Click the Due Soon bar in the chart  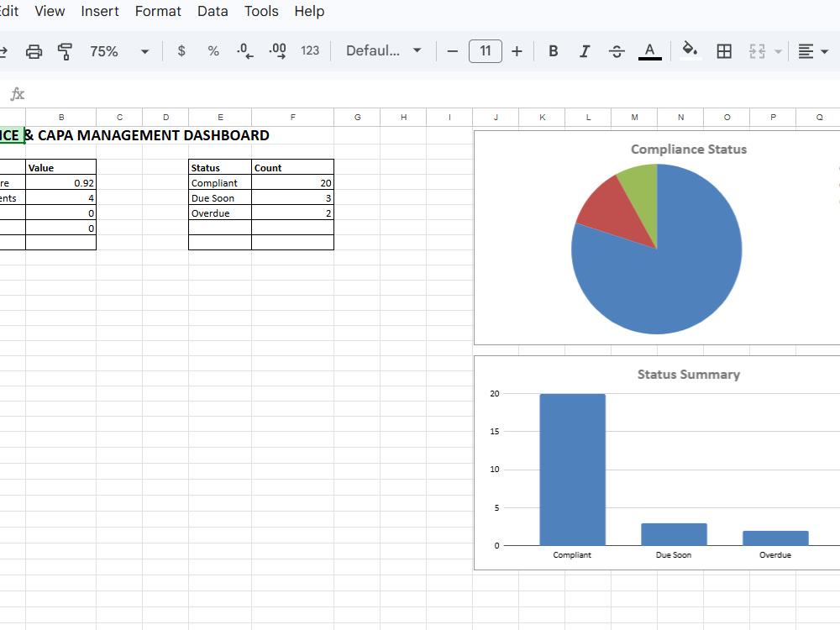pyautogui.click(x=674, y=534)
